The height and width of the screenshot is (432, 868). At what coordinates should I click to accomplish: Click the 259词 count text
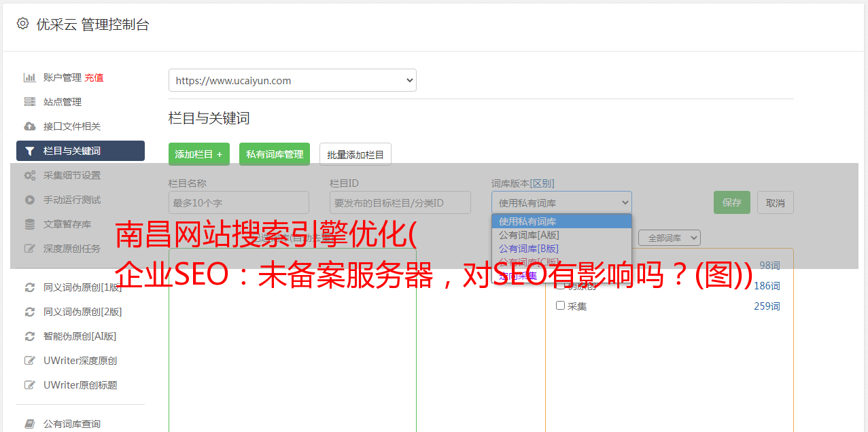pyautogui.click(x=767, y=306)
